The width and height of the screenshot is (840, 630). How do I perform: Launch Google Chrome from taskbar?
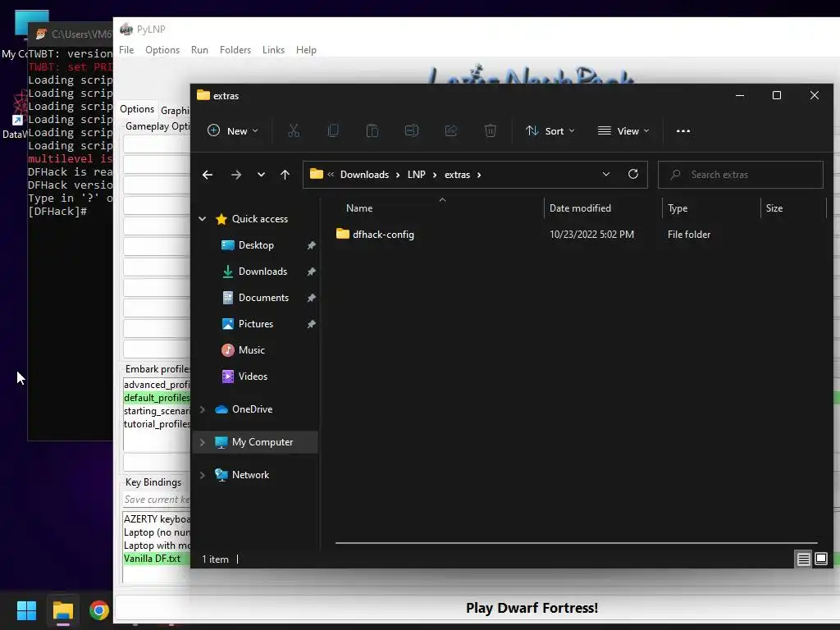point(98,610)
